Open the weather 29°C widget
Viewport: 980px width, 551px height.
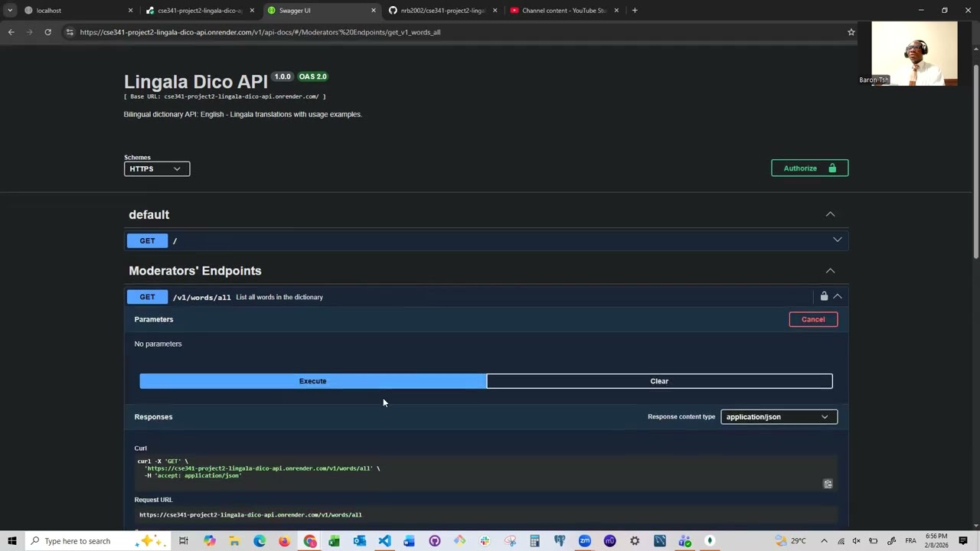[791, 541]
